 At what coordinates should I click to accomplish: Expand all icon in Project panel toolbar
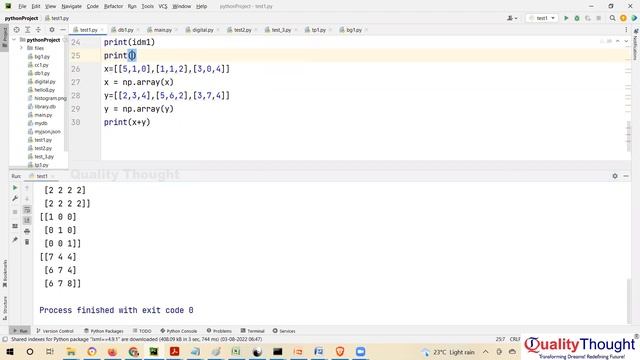pos(28,30)
